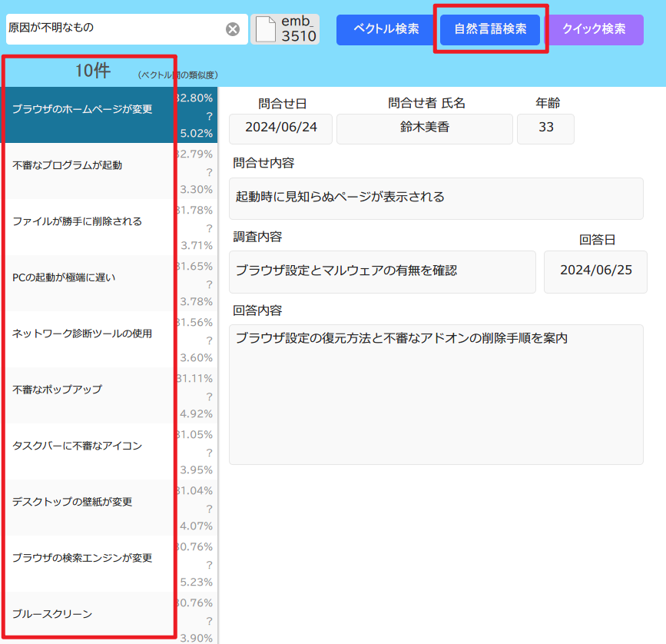Click the 自然言語検索 button
This screenshot has width=666, height=644.
point(490,29)
